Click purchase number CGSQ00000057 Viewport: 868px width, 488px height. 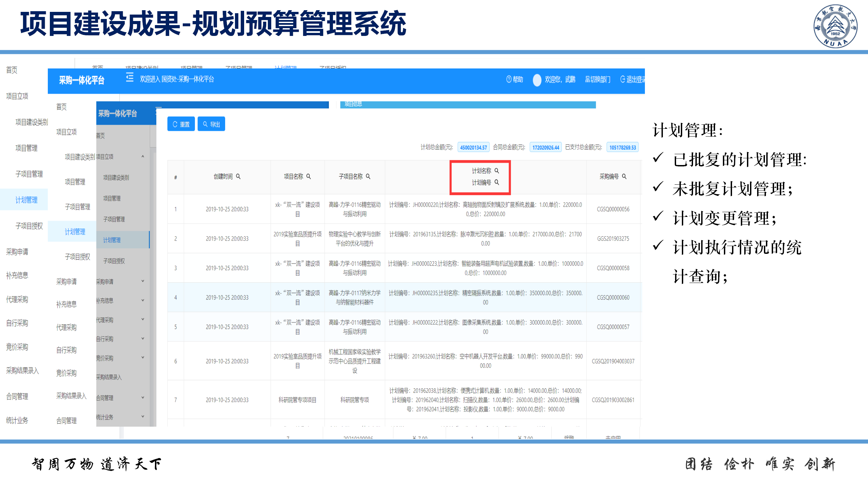pos(613,327)
